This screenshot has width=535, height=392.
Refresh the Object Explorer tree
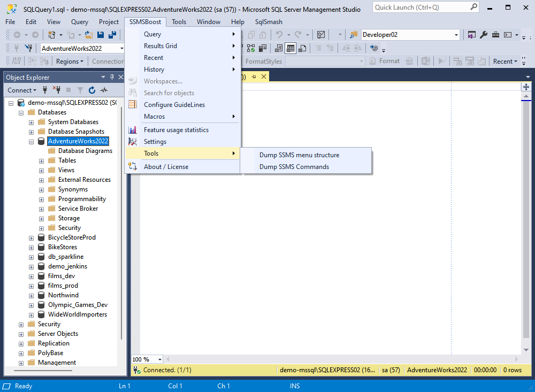[x=92, y=90]
